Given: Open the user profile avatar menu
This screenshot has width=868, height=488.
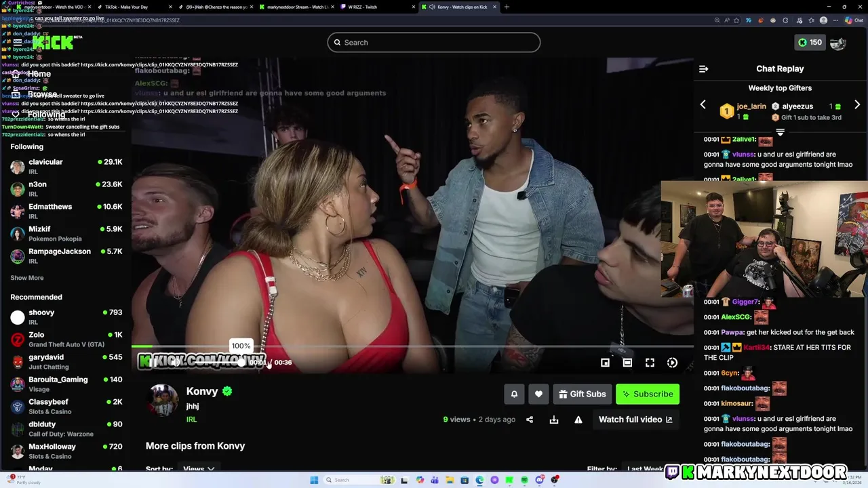Looking at the screenshot, I should coord(838,43).
